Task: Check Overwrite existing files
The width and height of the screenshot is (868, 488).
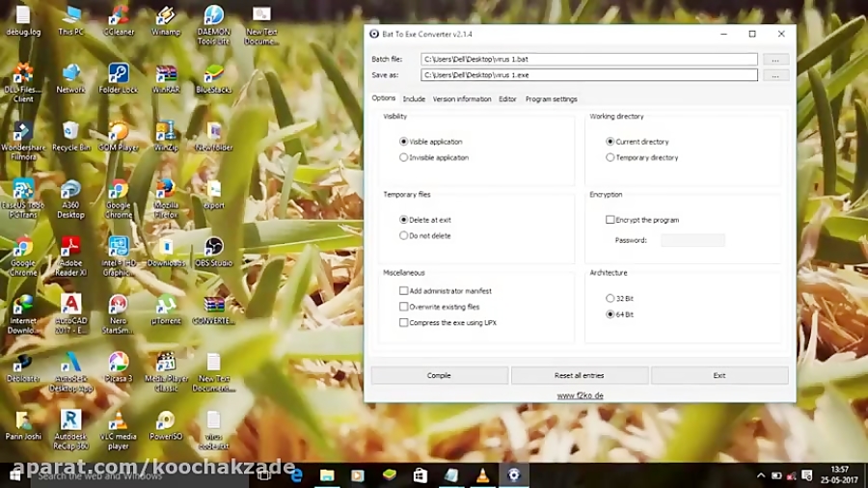Action: [x=440, y=307]
